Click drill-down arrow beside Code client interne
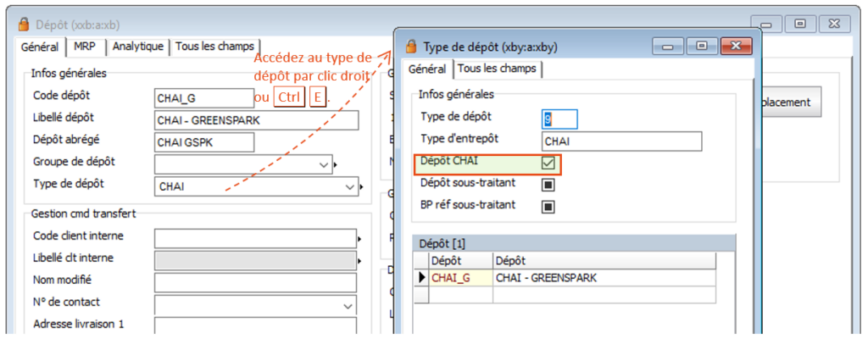 point(359,240)
